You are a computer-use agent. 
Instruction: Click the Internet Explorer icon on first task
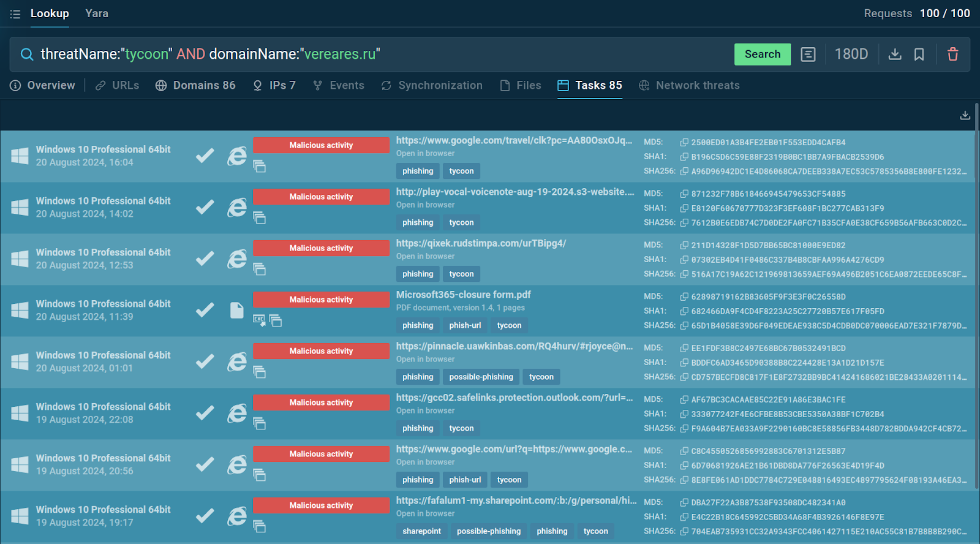point(236,156)
